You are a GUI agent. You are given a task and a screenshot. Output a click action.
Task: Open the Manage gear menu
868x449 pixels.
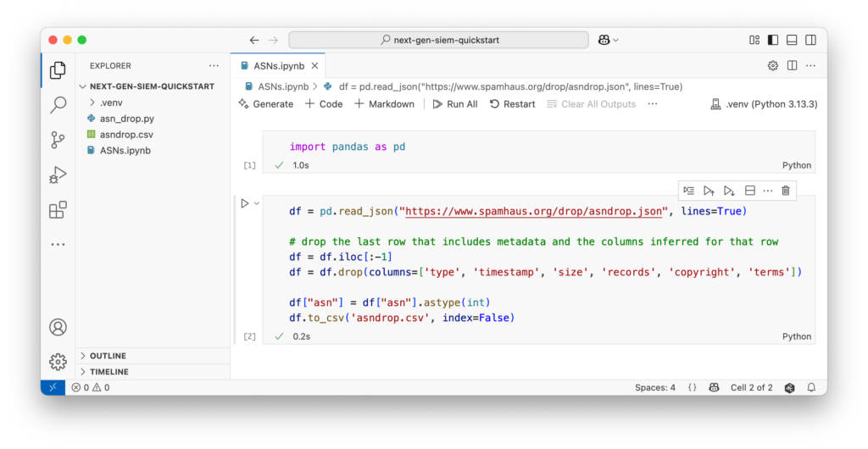(58, 362)
